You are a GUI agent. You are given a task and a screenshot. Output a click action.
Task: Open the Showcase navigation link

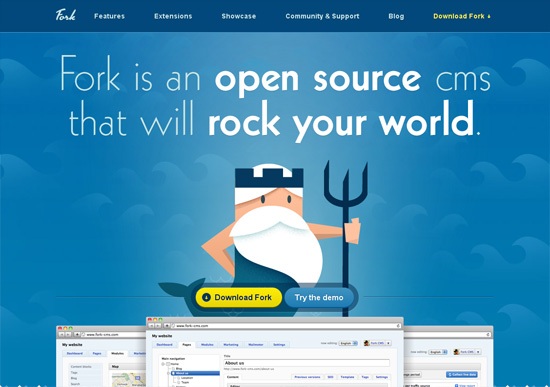(x=239, y=16)
